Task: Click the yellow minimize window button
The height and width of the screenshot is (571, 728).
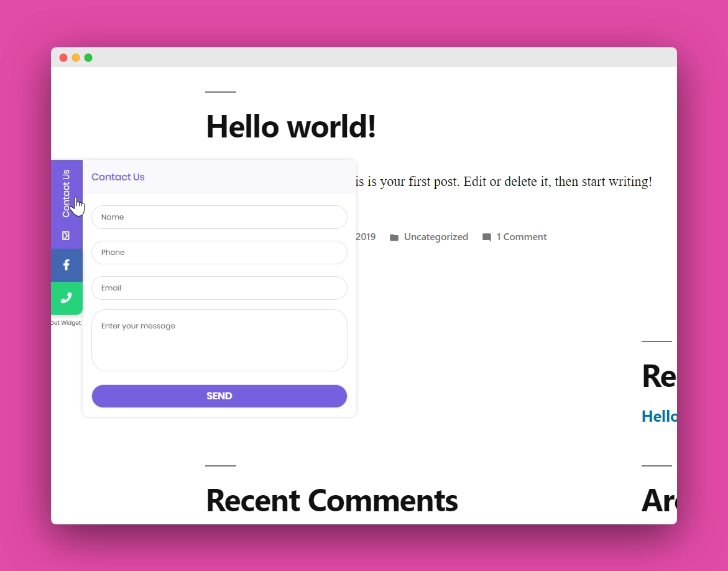Action: pyautogui.click(x=76, y=58)
